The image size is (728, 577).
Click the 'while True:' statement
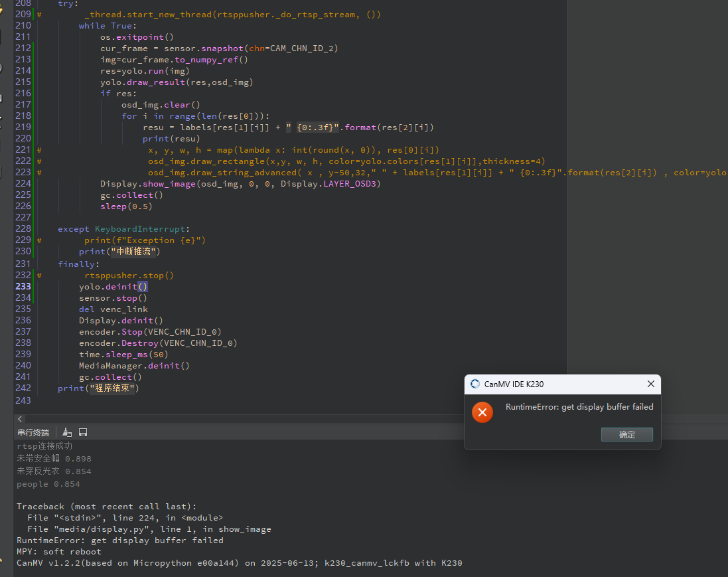coord(108,26)
